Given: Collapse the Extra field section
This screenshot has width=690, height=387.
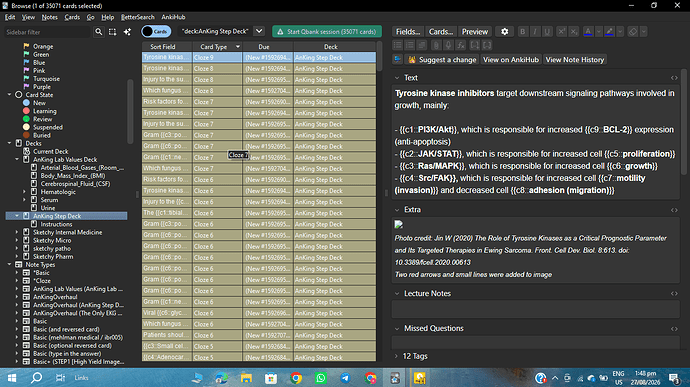Looking at the screenshot, I should 397,210.
